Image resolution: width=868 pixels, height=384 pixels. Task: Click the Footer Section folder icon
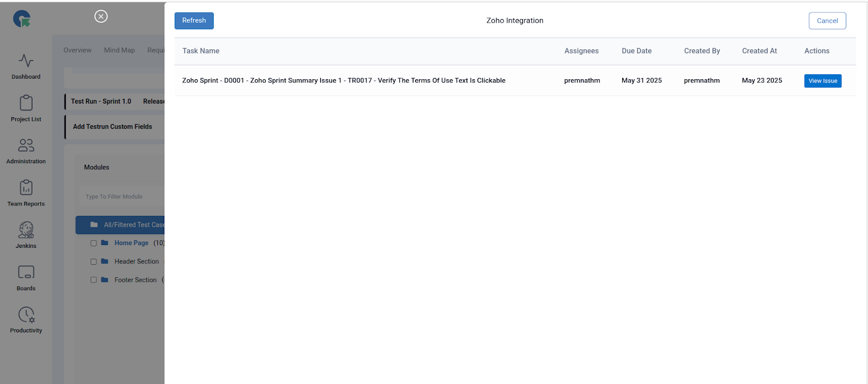point(105,280)
